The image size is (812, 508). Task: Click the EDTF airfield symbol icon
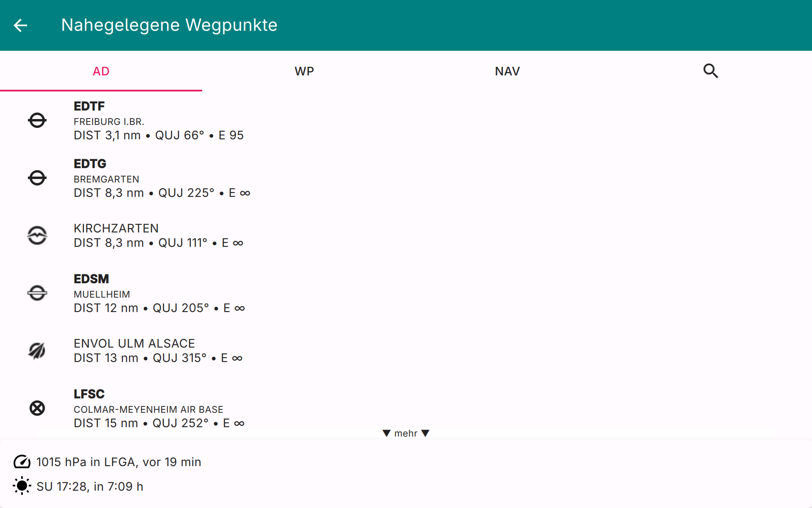pos(37,121)
